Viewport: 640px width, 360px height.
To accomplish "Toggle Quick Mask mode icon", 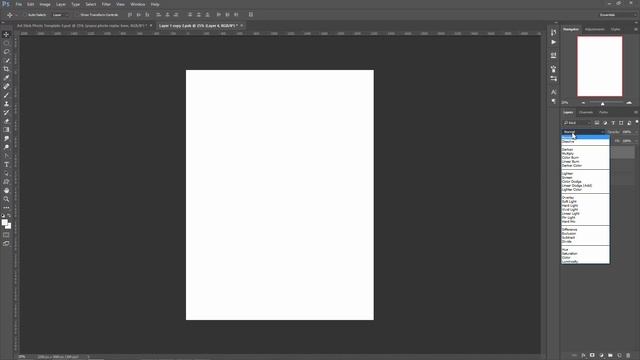I will [x=6, y=235].
